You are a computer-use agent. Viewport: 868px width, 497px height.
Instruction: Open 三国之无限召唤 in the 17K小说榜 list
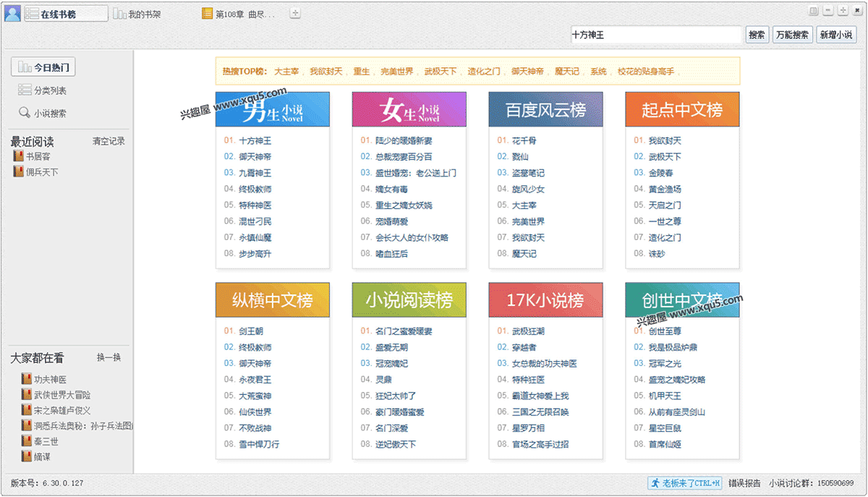click(540, 412)
